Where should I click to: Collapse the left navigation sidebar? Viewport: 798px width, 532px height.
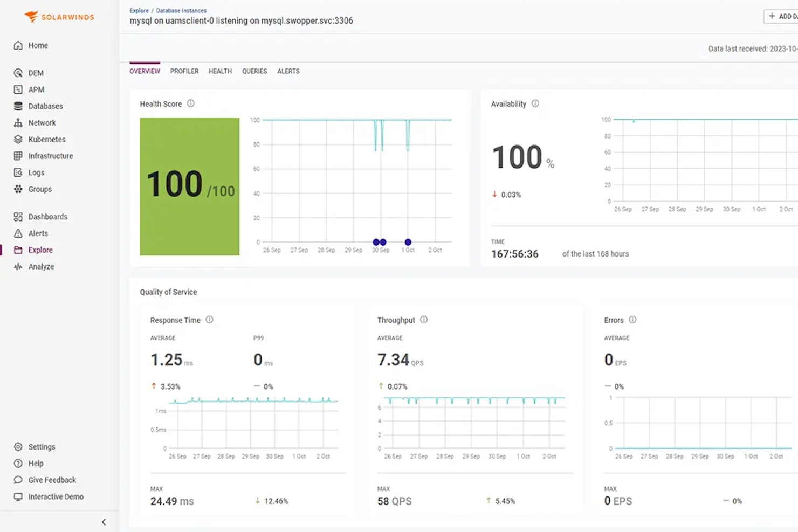pyautogui.click(x=104, y=521)
